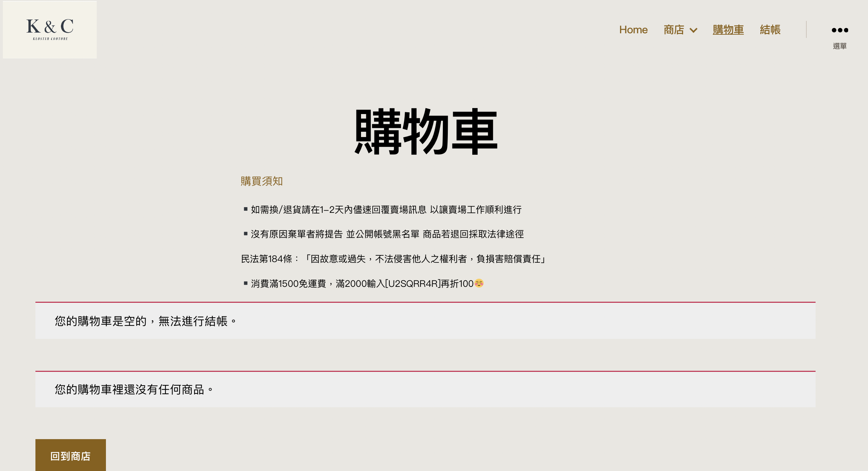The width and height of the screenshot is (868, 471).
Task: Click the 沒有原因棄單者將提告 bullet line
Action: pos(387,234)
